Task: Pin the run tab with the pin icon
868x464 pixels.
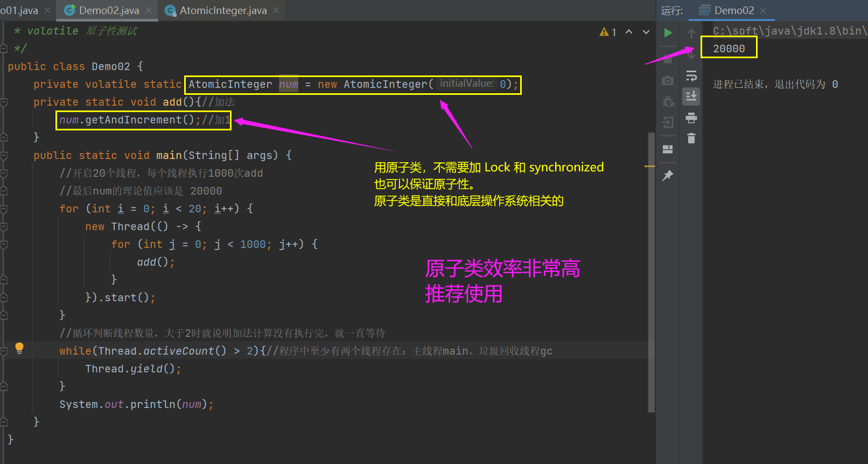Action: [668, 175]
